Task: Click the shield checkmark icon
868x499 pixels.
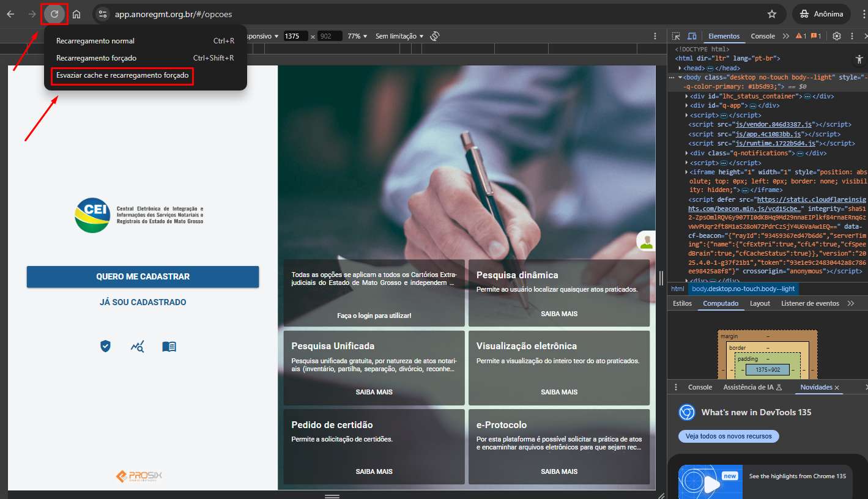Action: (106, 346)
